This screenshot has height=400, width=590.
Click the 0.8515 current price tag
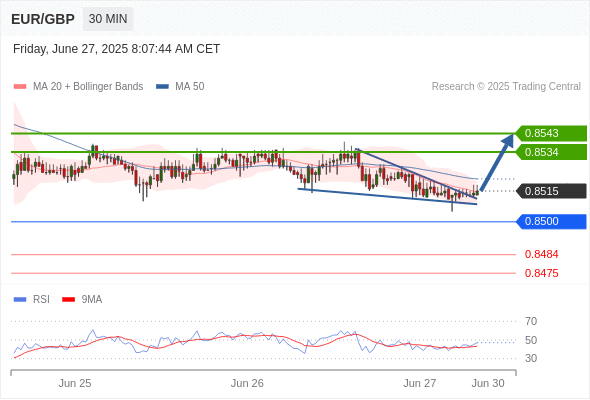tap(550, 191)
